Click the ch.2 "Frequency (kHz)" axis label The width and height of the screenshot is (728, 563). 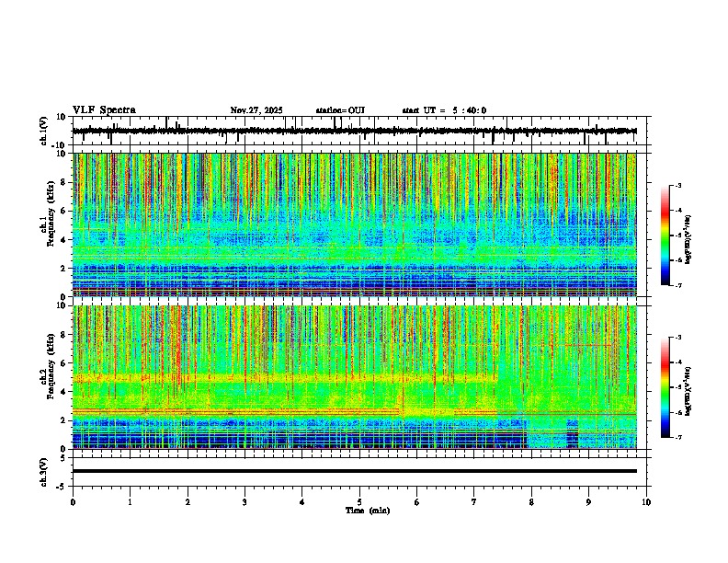(x=51, y=366)
